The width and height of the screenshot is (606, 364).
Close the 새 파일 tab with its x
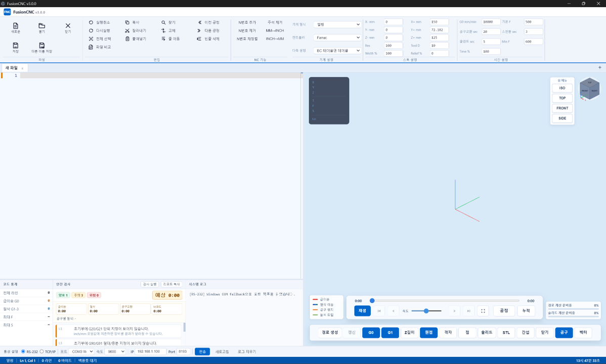point(22,68)
